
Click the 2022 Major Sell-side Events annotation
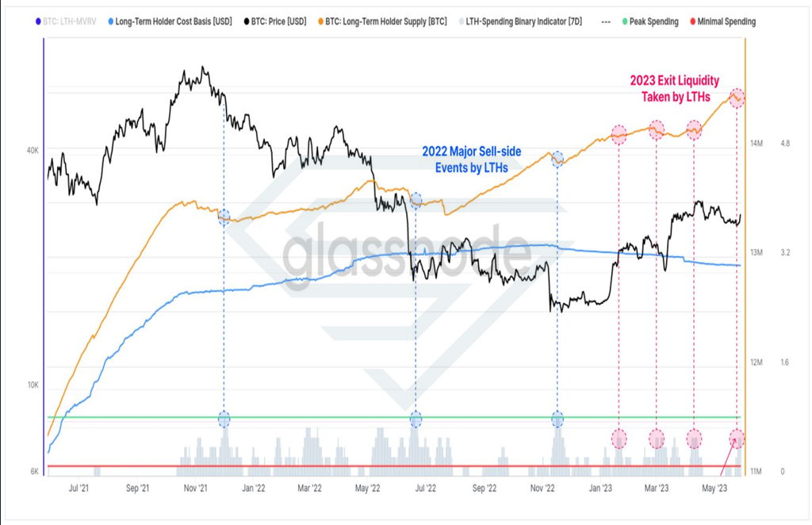pos(472,159)
